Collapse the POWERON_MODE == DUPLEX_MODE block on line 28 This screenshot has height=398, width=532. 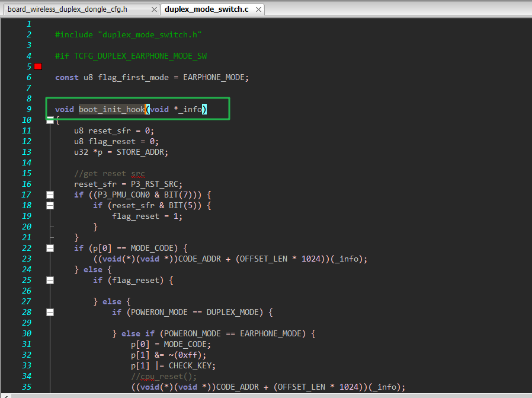point(50,312)
